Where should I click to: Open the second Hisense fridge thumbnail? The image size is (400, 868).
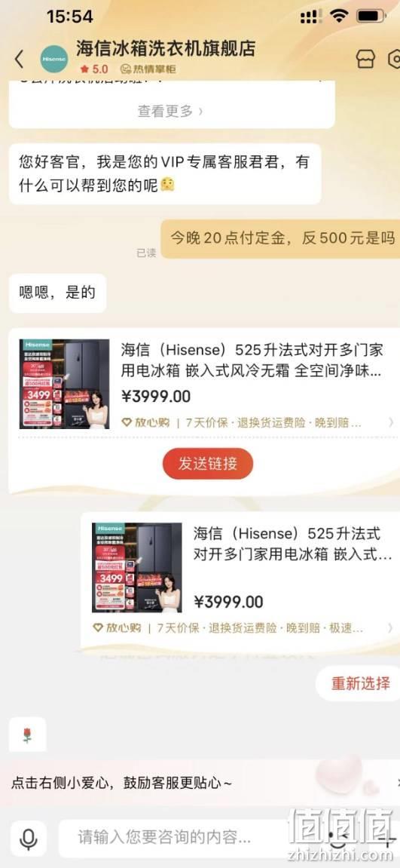136,567
